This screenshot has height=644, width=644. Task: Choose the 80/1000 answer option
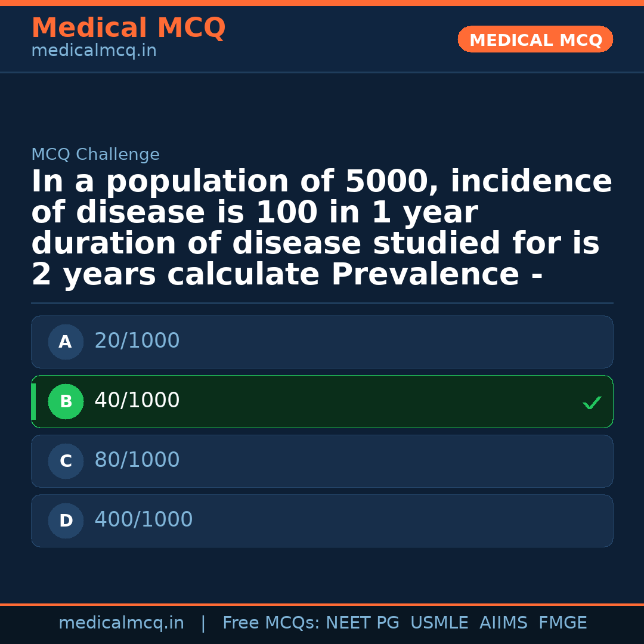click(322, 462)
